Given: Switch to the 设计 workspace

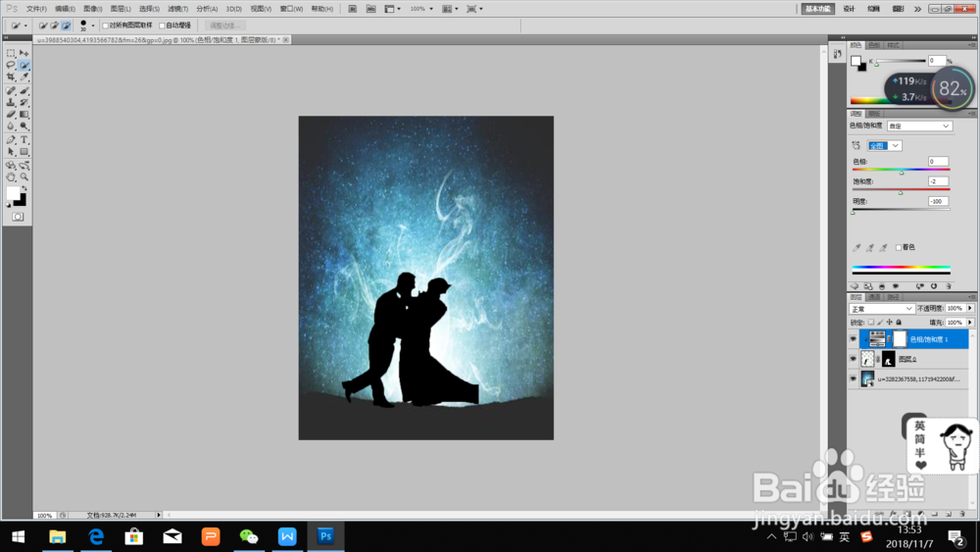Looking at the screenshot, I should pyautogui.click(x=849, y=9).
